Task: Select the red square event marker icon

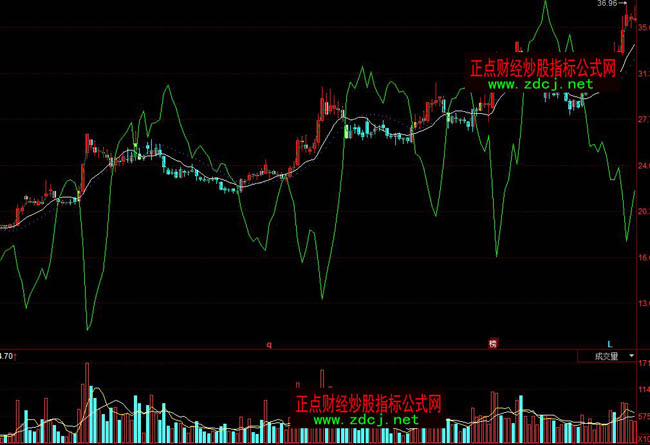Action: click(x=492, y=344)
